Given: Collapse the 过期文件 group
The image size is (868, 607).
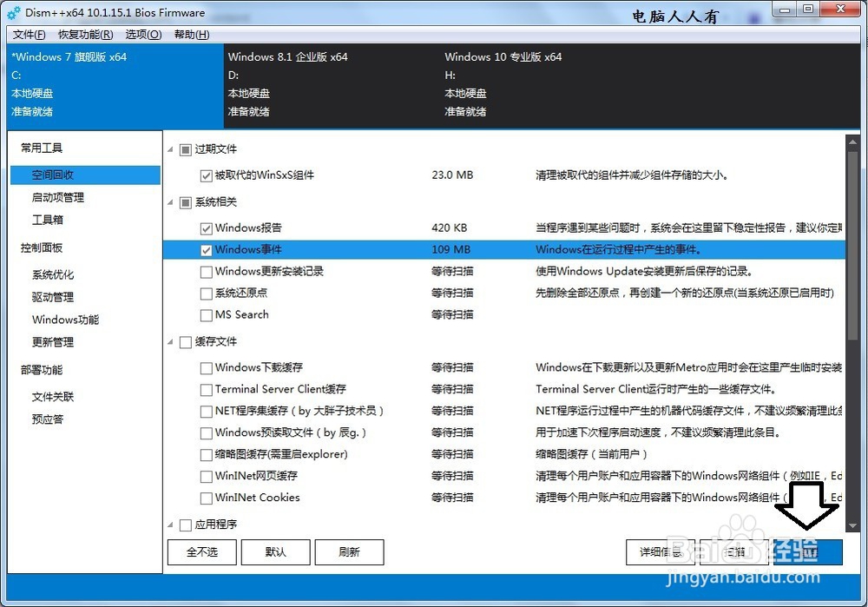Looking at the screenshot, I should [170, 149].
